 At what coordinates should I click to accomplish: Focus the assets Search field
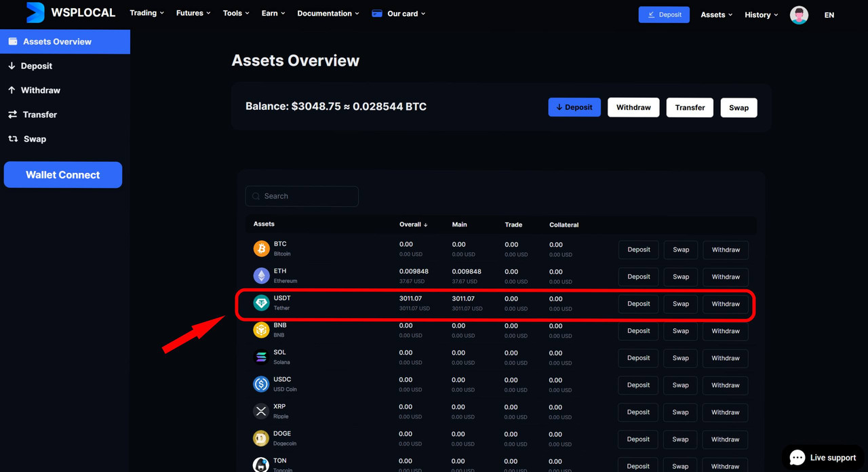pos(302,196)
